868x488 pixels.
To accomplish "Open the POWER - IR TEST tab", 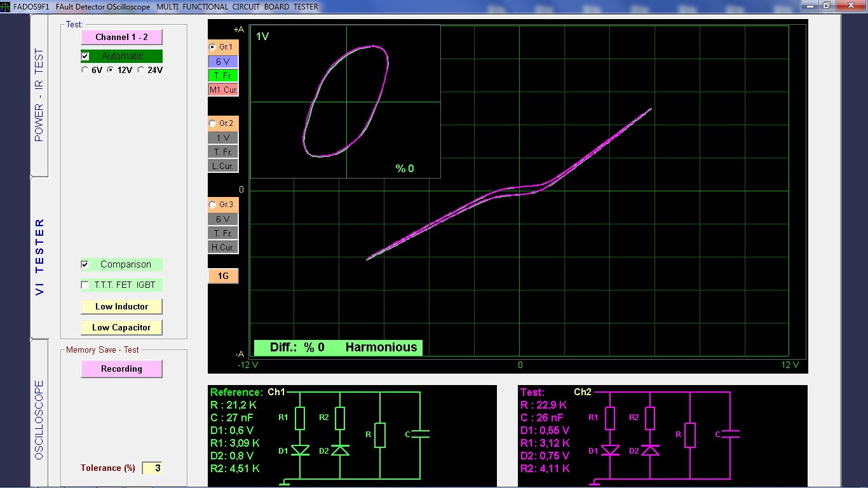I will point(39,95).
